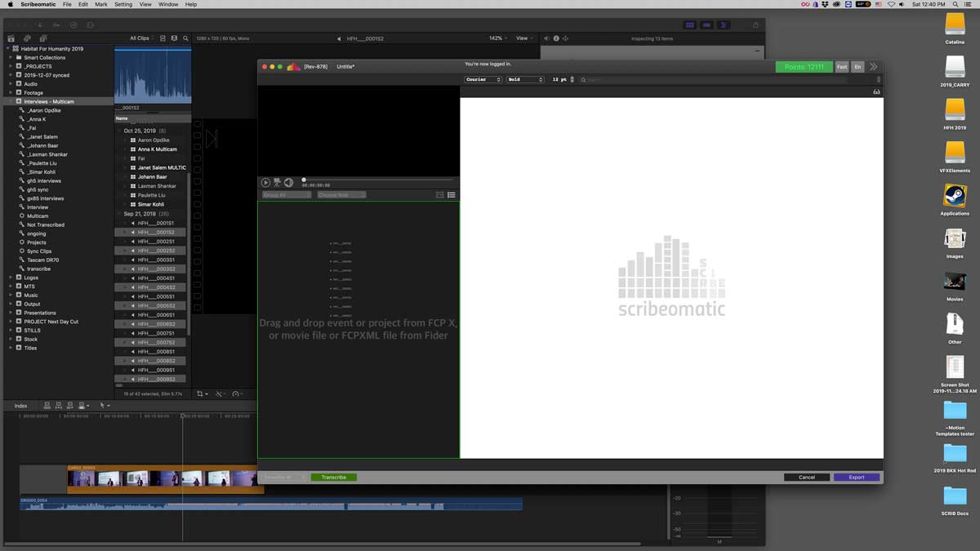Mute audio with the speaker icon
Screen dimensions: 980x551
click(288, 183)
